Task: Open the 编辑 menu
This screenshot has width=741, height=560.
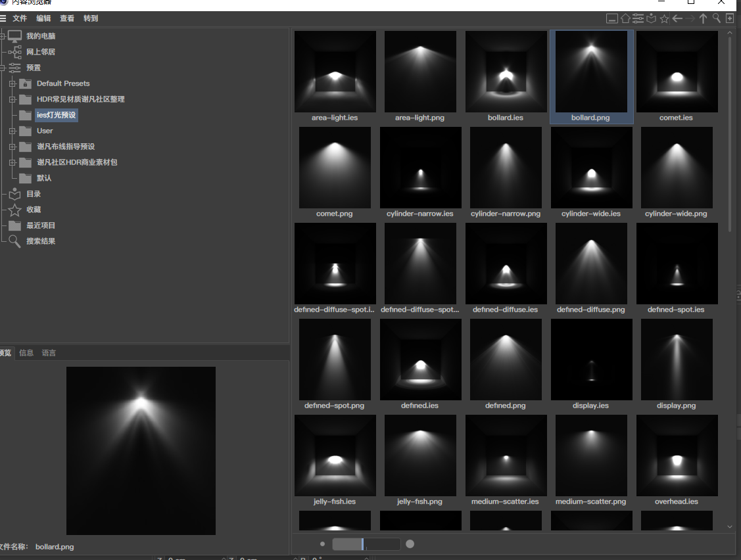Action: click(43, 18)
